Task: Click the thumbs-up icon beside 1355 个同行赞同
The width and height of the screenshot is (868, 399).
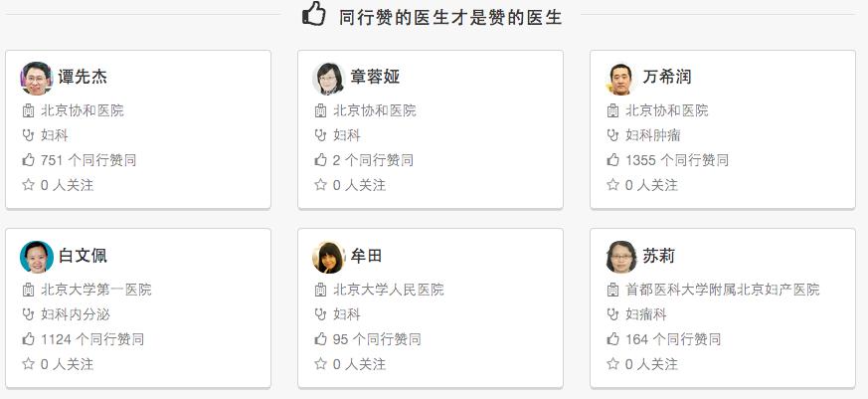Action: point(612,160)
